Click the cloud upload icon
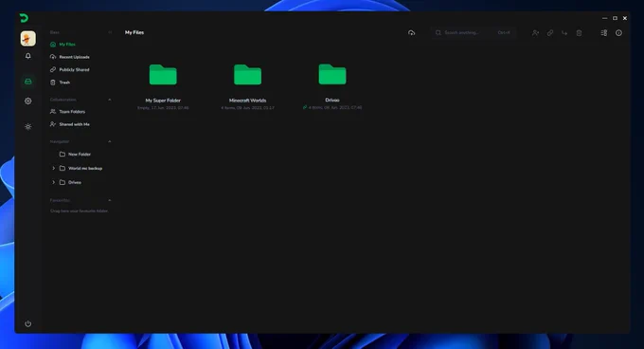The height and width of the screenshot is (349, 644). click(412, 33)
